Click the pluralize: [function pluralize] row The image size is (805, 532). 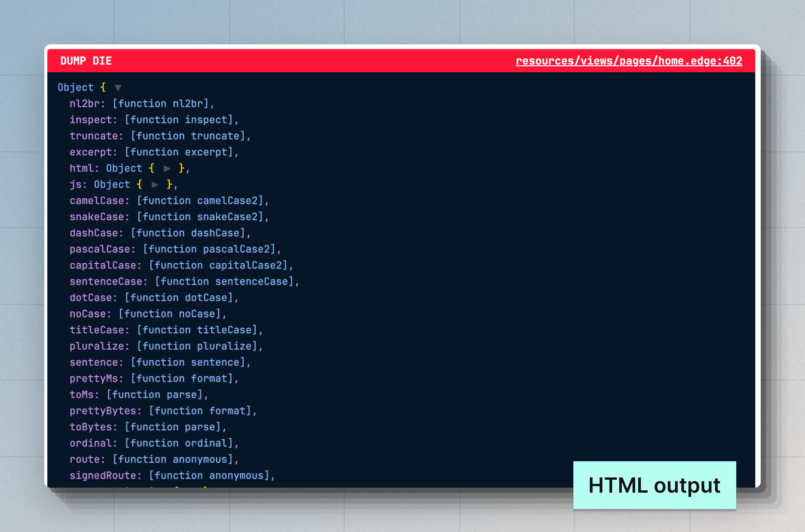click(166, 346)
